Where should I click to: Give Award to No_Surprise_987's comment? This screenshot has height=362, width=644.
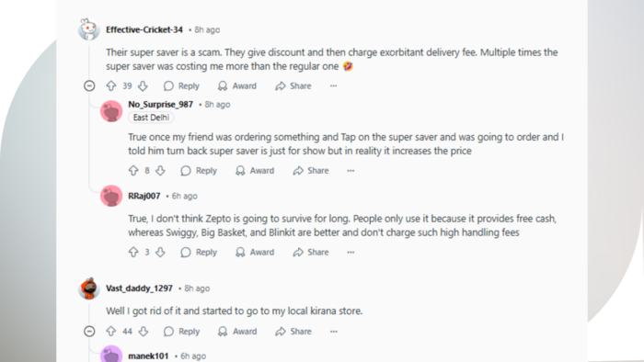click(x=255, y=171)
